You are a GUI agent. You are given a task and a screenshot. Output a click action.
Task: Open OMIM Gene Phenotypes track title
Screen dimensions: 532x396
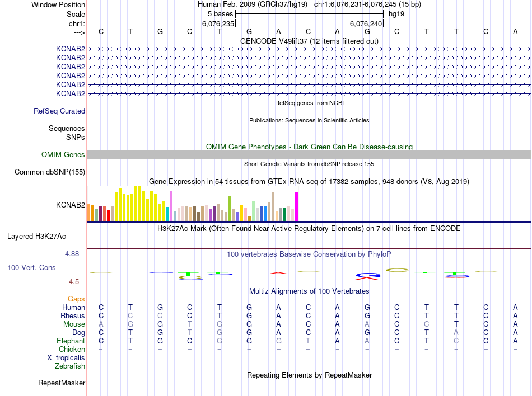tap(309, 147)
